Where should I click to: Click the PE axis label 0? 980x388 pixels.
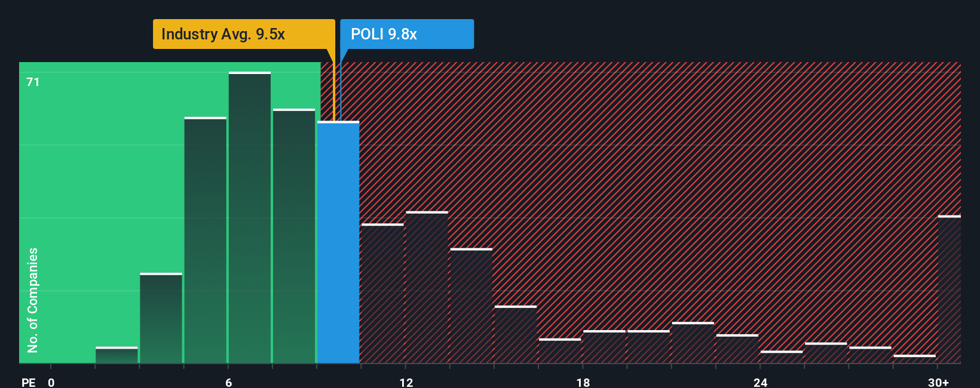(51, 383)
